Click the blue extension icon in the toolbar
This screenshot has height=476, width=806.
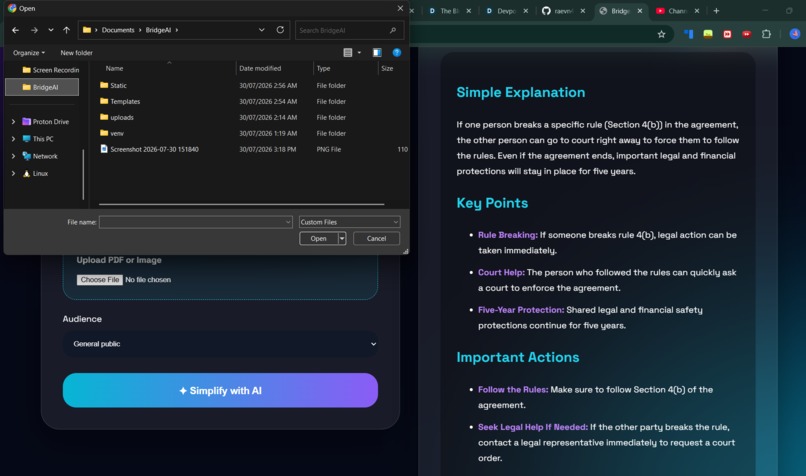pos(689,34)
